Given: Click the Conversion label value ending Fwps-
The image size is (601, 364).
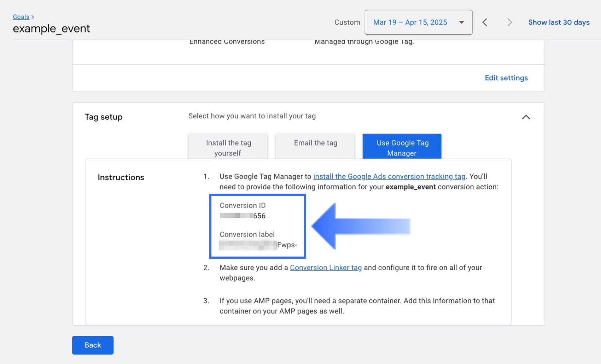Looking at the screenshot, I should [x=258, y=245].
